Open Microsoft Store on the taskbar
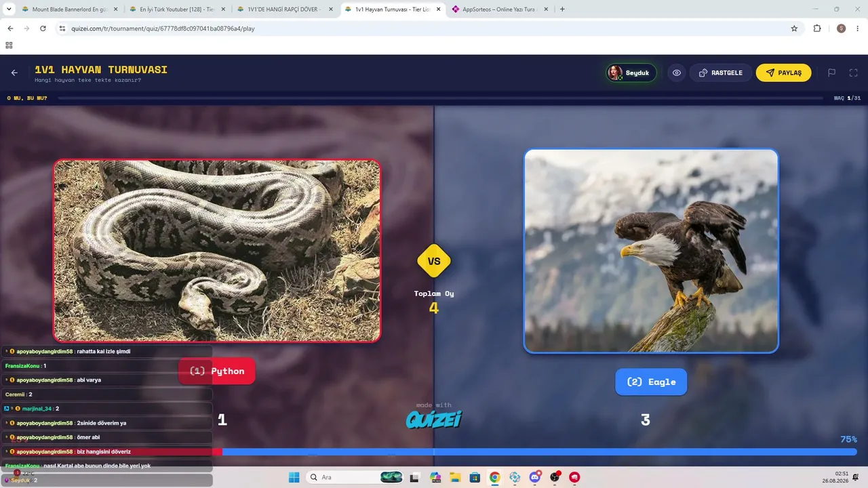The image size is (868, 488). point(475,477)
